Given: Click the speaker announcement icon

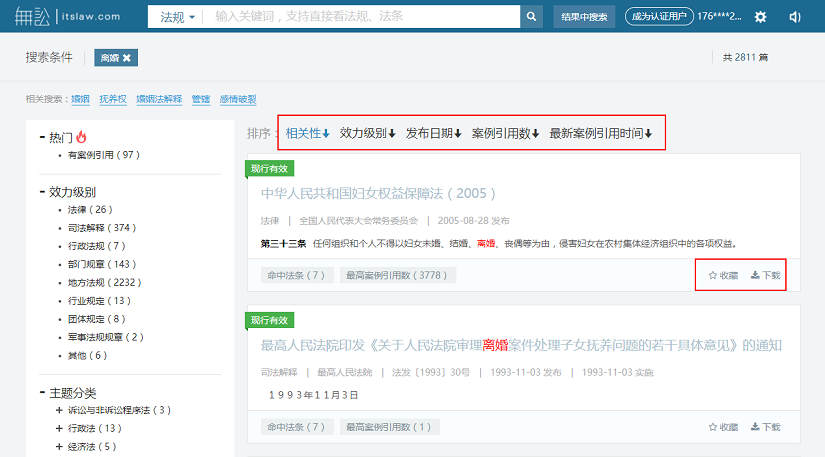Looking at the screenshot, I should tap(795, 17).
